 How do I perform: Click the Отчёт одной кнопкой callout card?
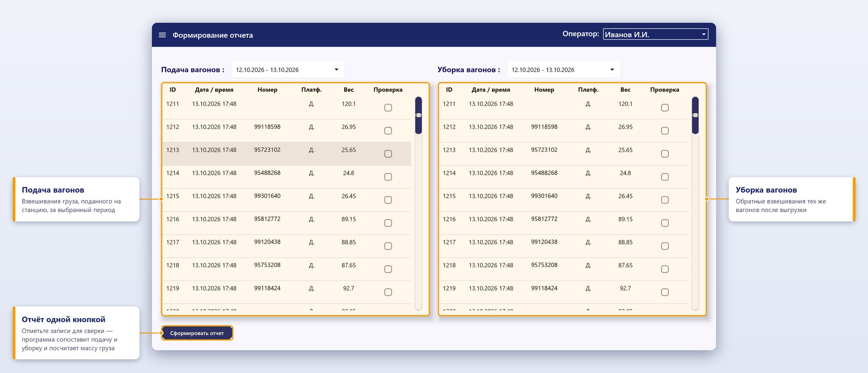pos(76,333)
